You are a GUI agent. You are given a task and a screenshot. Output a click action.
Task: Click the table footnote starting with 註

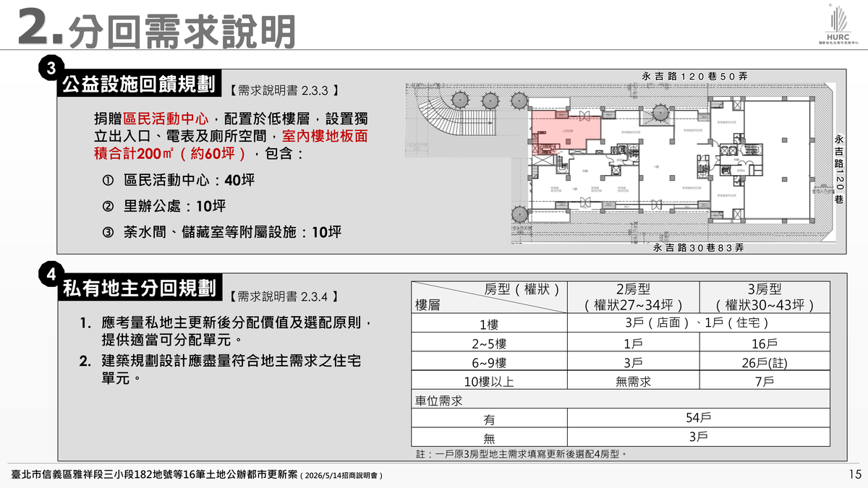click(x=521, y=454)
